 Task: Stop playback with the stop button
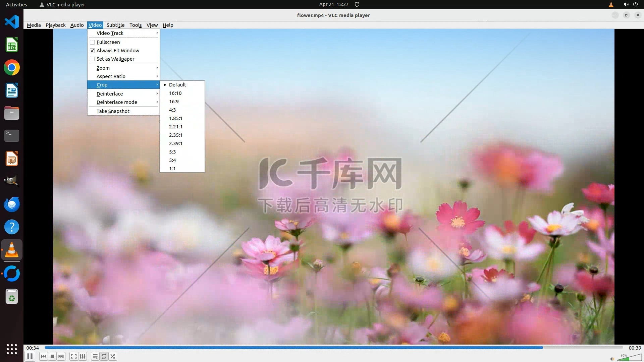(x=52, y=356)
